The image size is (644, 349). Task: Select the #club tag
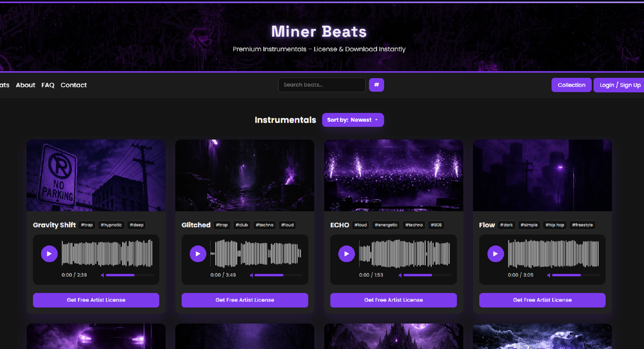(242, 225)
